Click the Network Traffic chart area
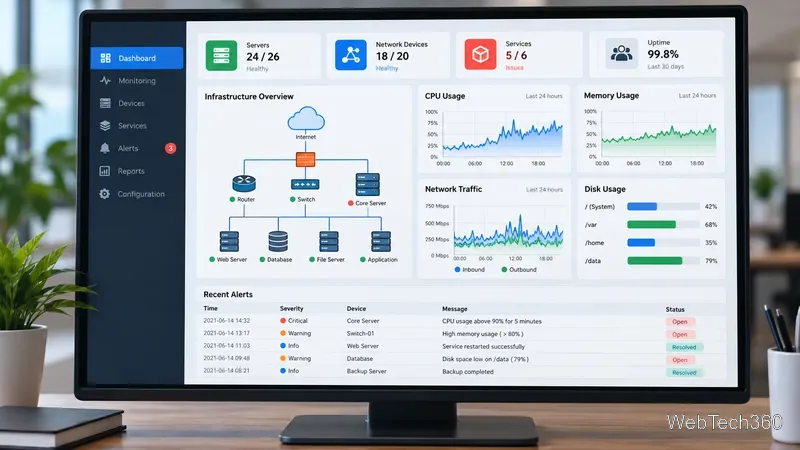The width and height of the screenshot is (800, 450). pos(509,230)
